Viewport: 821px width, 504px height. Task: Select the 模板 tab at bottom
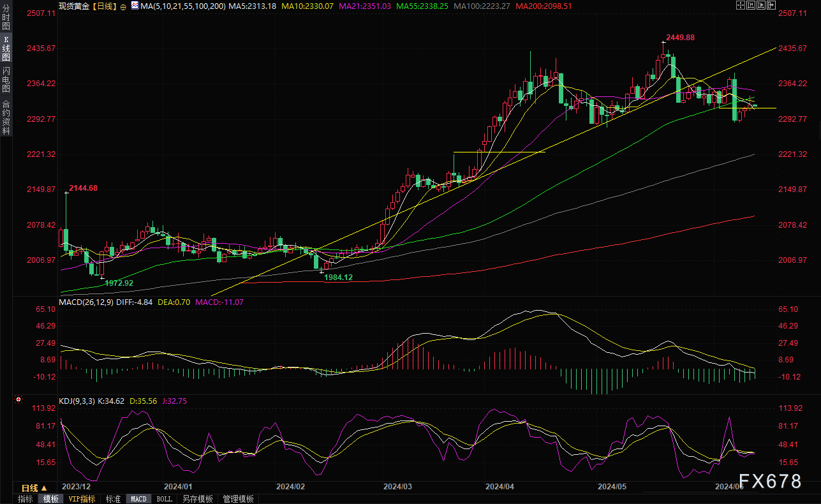click(x=50, y=499)
